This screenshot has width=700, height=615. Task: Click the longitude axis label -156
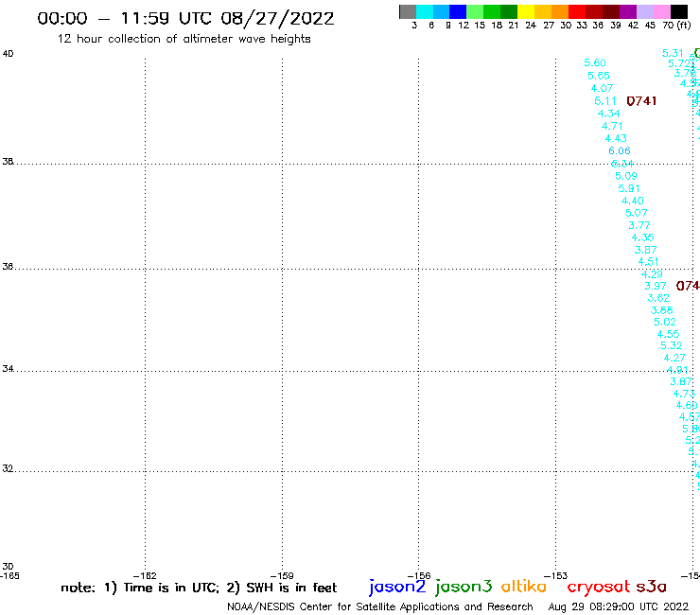click(x=419, y=576)
